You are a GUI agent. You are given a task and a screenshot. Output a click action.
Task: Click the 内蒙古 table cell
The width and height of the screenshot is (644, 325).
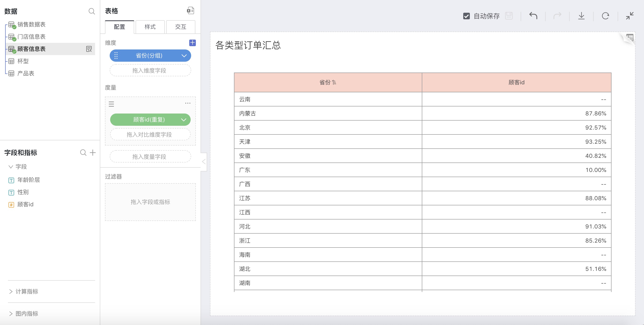(328, 113)
